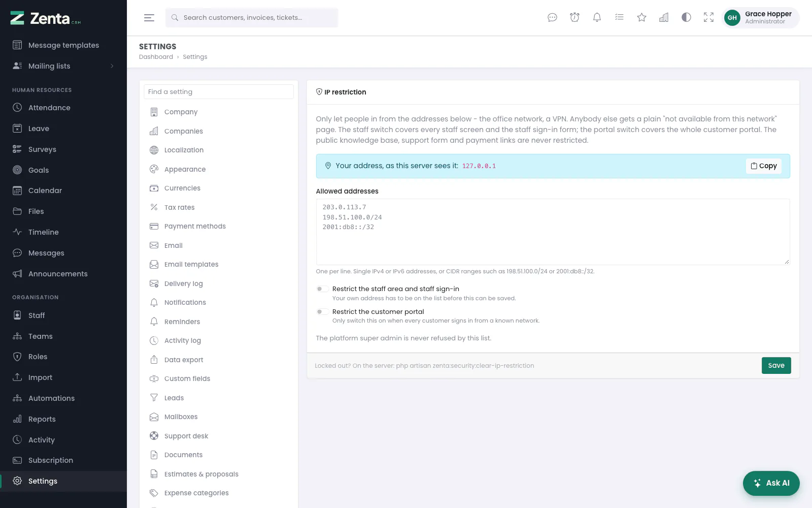Click the Zenta CRM logo
The height and width of the screenshot is (508, 812).
point(46,18)
